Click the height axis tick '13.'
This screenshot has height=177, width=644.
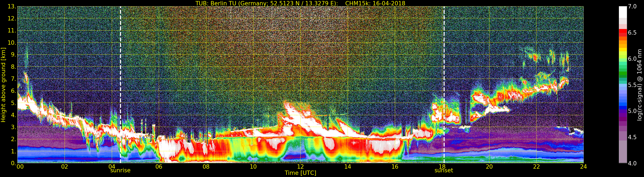coord(12,6)
